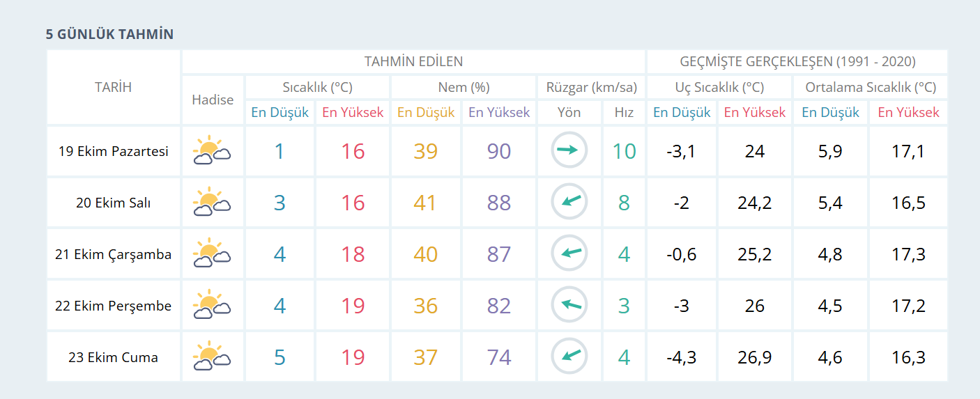This screenshot has width=980, height=399.
Task: Click average high '17,2' value
Action: 908,306
